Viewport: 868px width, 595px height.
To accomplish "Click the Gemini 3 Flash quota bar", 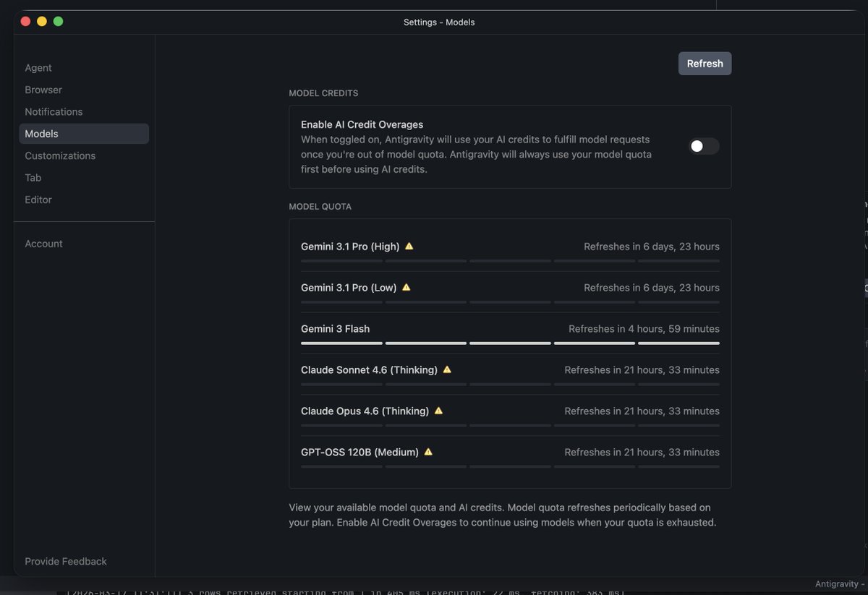I will (510, 343).
